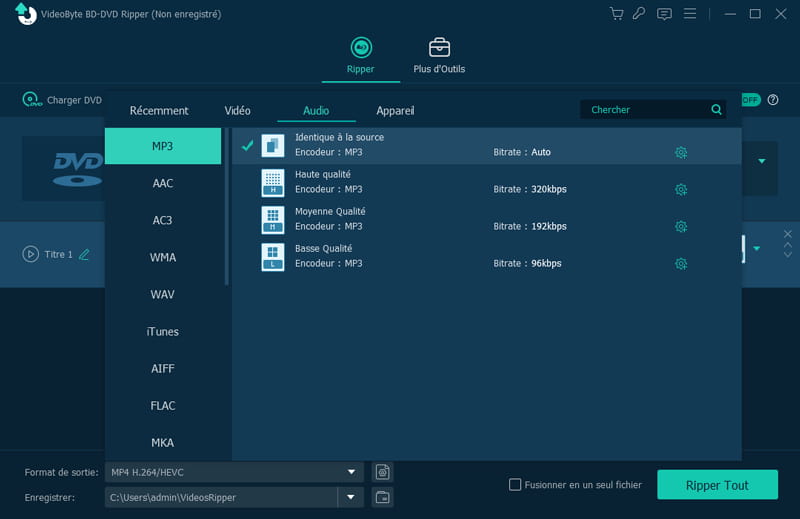Click the snapshot icon beside output format
This screenshot has width=800, height=519.
[382, 472]
